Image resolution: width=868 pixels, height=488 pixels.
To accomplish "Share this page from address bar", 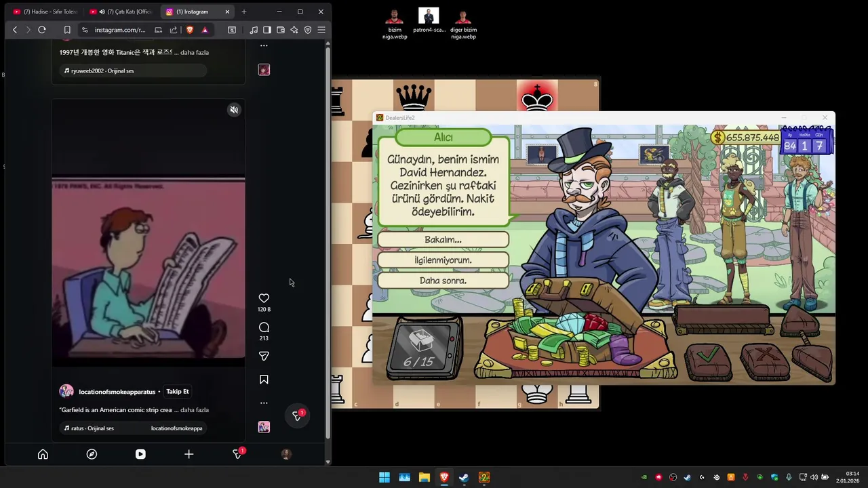I will (x=174, y=30).
